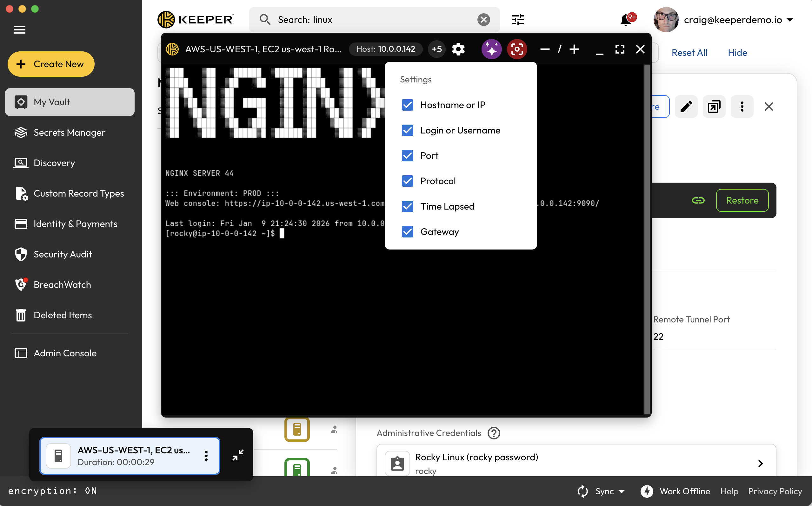Viewport: 812px width, 506px height.
Task: Click the Reset All link
Action: [x=689, y=53]
